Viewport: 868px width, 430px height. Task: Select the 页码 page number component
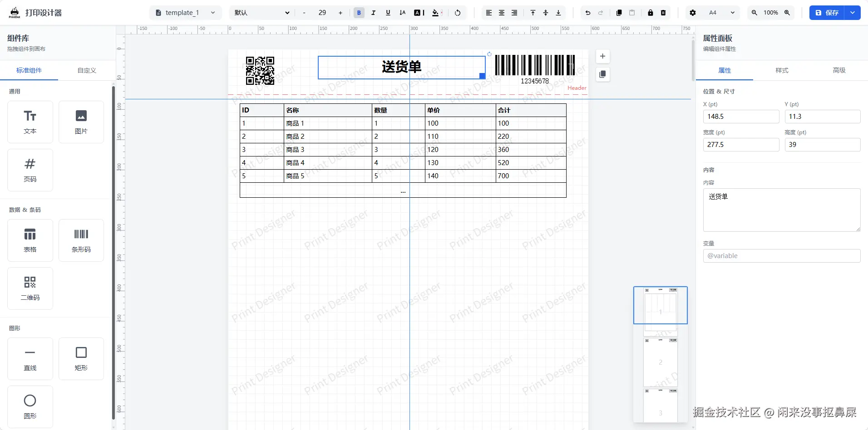point(30,170)
